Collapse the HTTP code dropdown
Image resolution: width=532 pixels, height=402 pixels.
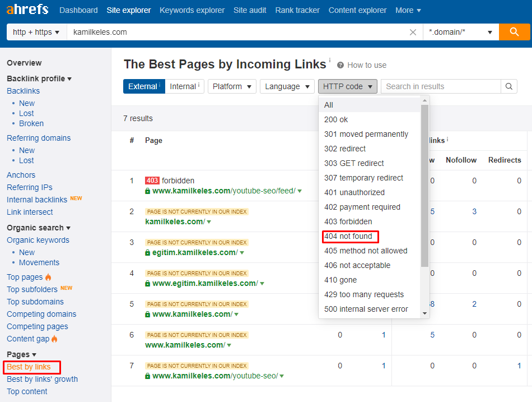(x=347, y=86)
